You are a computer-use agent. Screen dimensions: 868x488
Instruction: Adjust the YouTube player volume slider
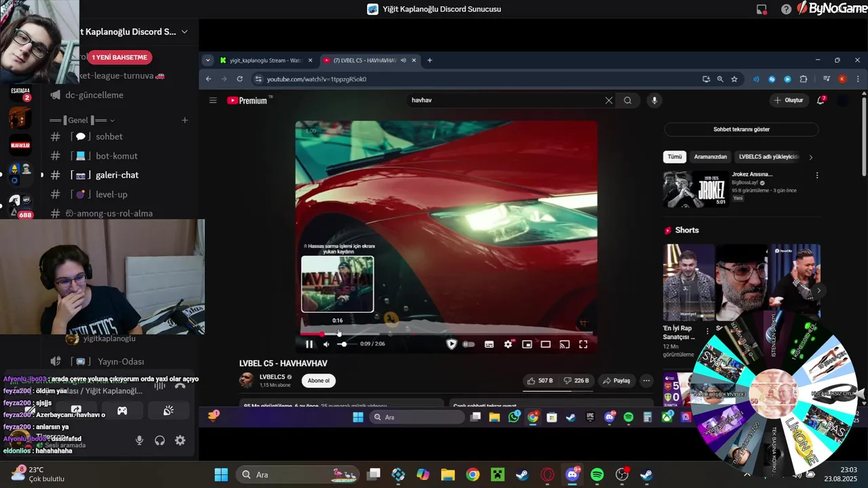[x=343, y=344]
